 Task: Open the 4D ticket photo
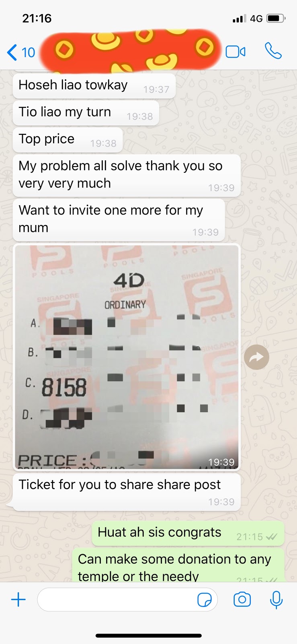point(127,357)
